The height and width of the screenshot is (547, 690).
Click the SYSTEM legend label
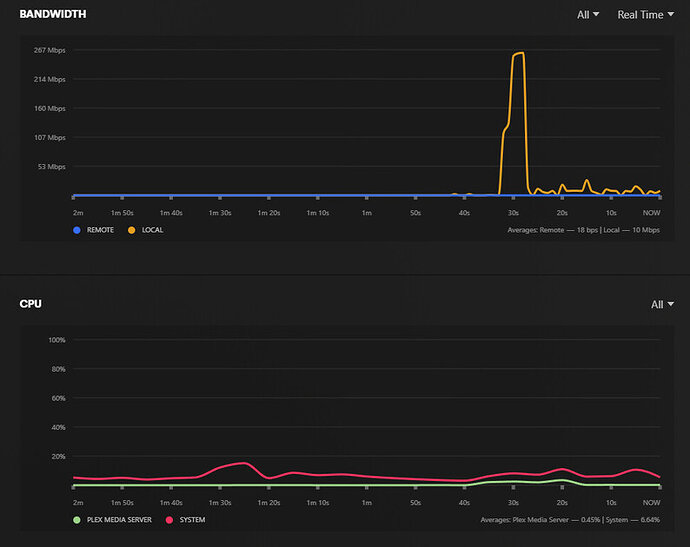pos(192,520)
